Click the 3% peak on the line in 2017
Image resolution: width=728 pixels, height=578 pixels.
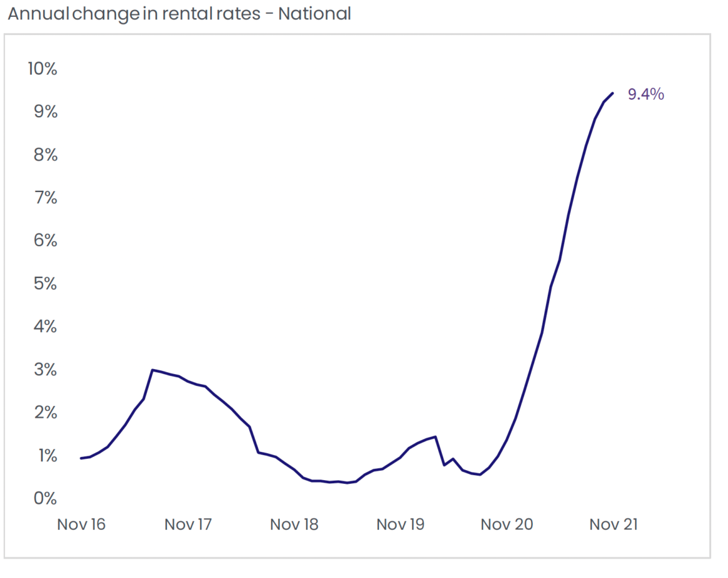153,370
